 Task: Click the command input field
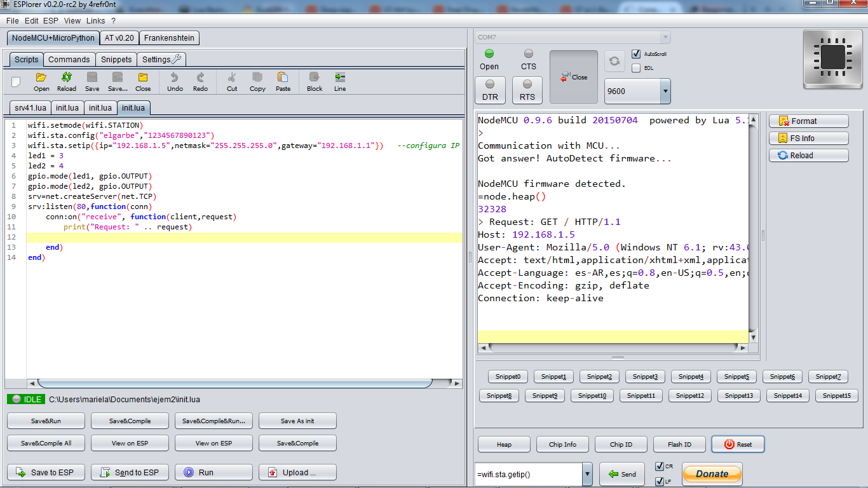tap(529, 475)
